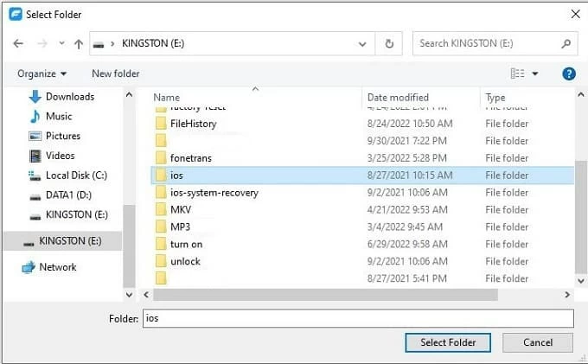Refresh the KINGSTON (E:) folder view
This screenshot has height=364, width=588.
pyautogui.click(x=389, y=43)
